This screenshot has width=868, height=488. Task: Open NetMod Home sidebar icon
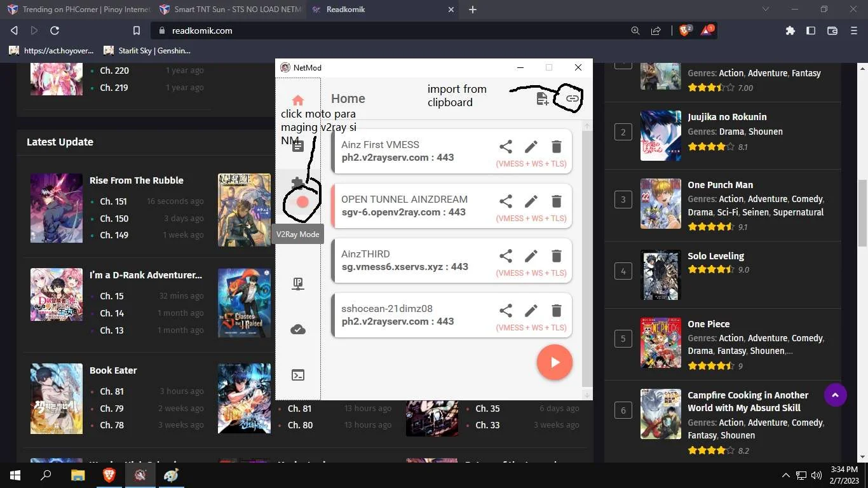coord(297,100)
